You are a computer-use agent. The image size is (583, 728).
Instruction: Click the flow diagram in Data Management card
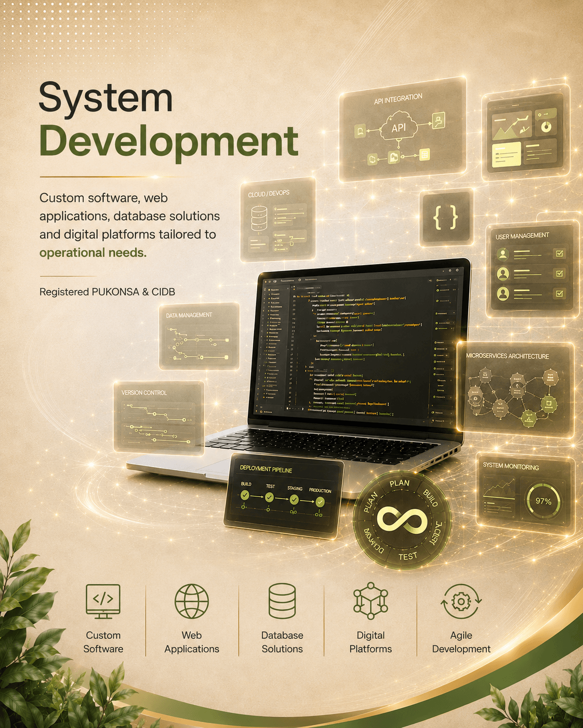tap(198, 344)
